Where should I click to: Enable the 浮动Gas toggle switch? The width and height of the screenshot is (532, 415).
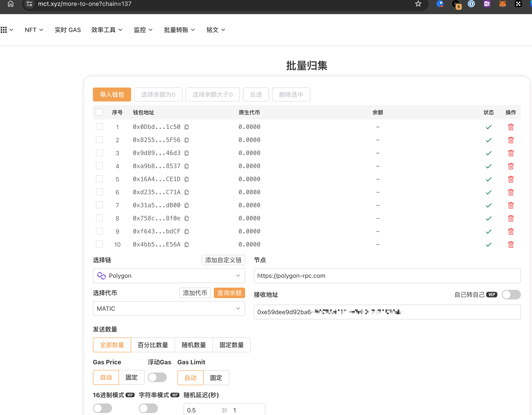click(157, 377)
